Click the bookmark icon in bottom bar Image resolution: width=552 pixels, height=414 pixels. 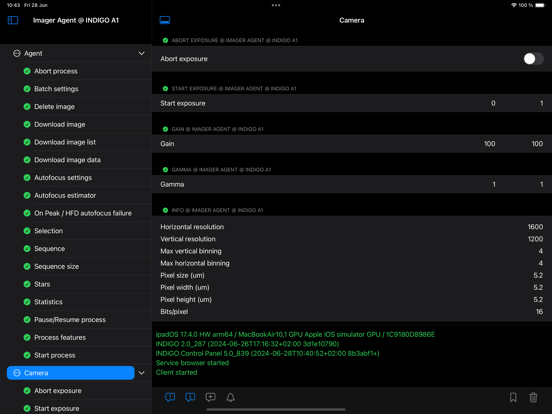pyautogui.click(x=513, y=397)
